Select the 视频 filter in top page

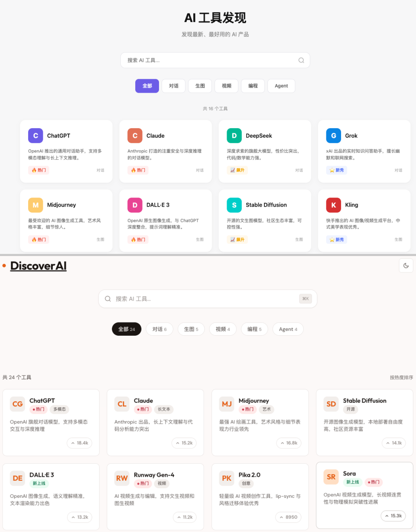coord(226,86)
